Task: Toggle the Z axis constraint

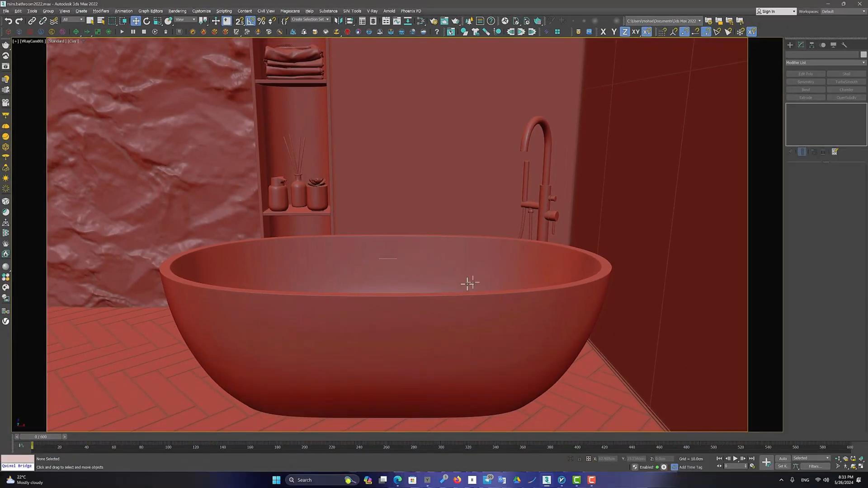Action: (x=625, y=32)
